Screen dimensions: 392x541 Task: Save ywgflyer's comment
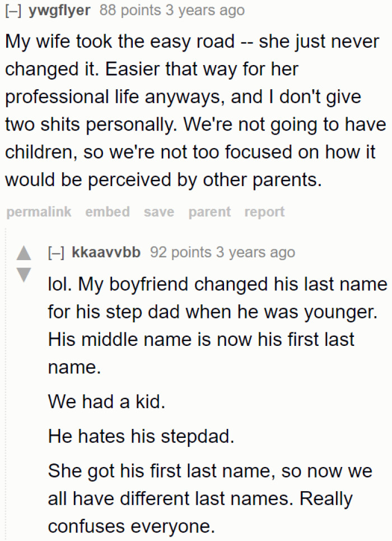pos(158,212)
